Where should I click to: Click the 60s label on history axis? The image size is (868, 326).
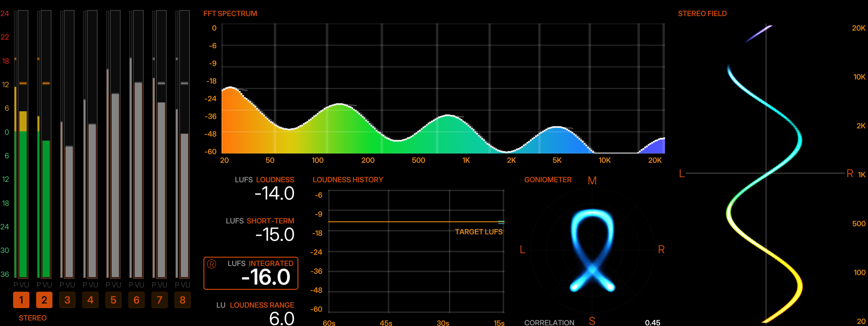coord(329,323)
